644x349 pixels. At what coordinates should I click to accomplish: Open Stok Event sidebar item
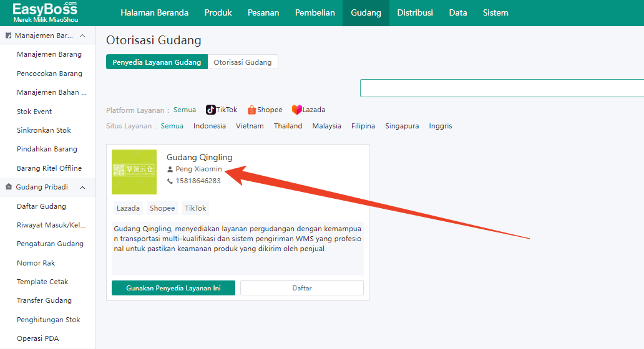34,112
